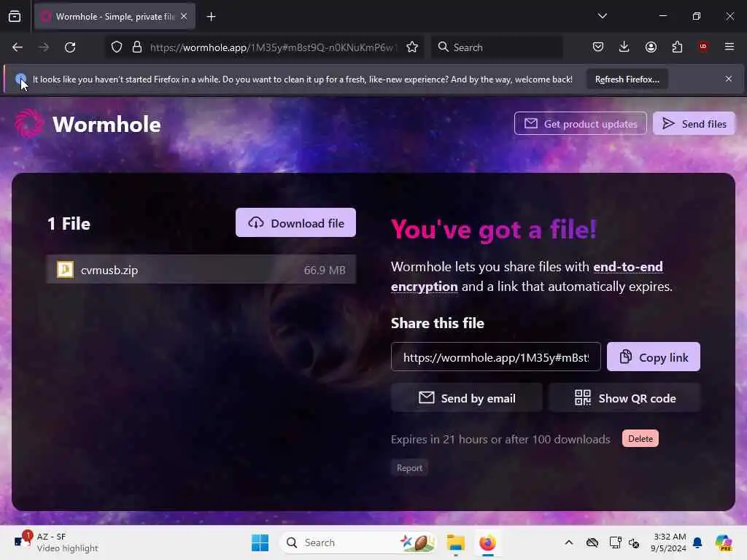Open the taskbar clock and date
This screenshot has width=747, height=560.
[x=668, y=542]
